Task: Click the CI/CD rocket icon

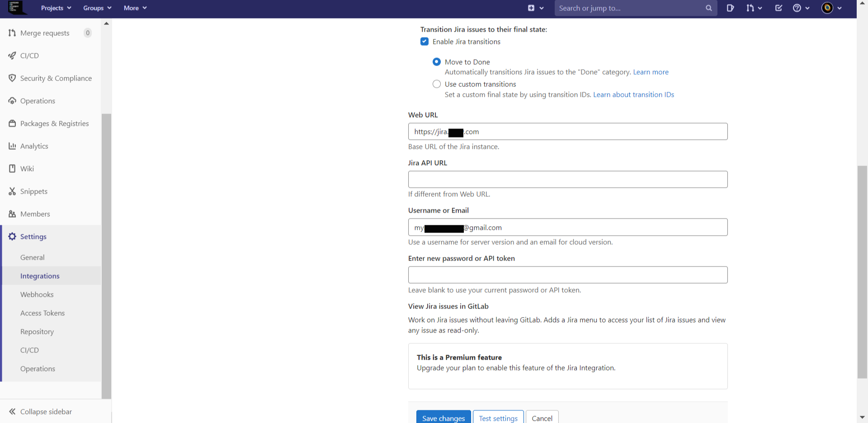Action: tap(12, 56)
